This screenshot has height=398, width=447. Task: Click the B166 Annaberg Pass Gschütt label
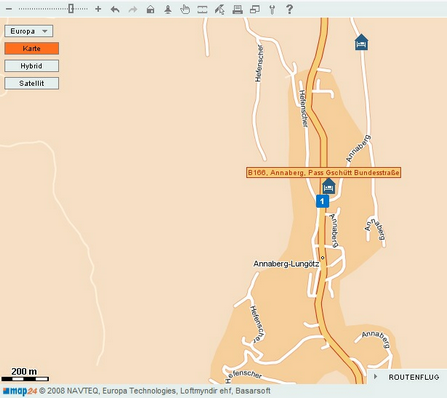[x=323, y=172]
